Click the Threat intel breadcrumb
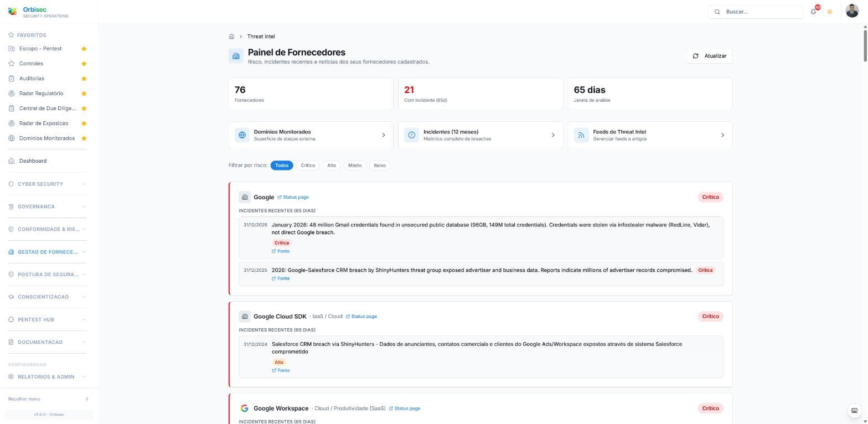Viewport: 868px width, 424px height. pyautogui.click(x=261, y=37)
